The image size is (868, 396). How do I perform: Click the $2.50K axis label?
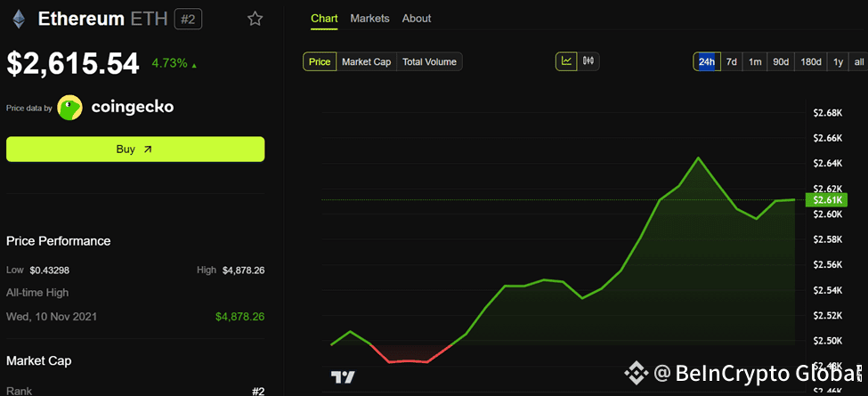[x=828, y=341]
